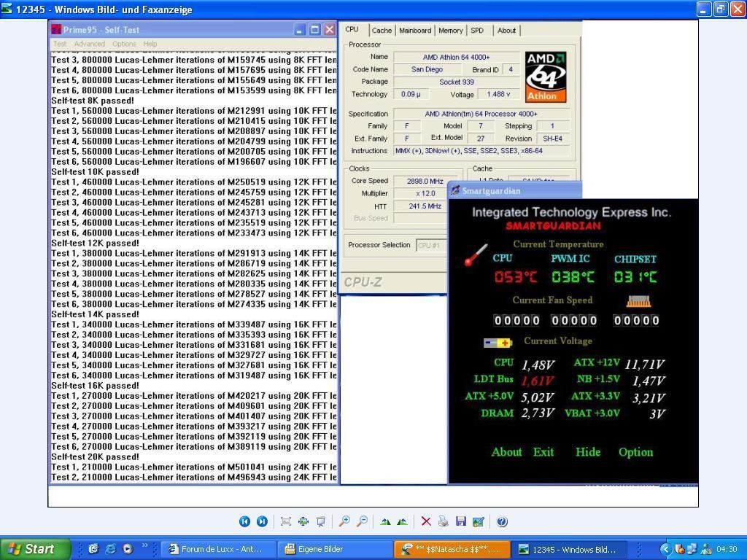Click the security shield tray icon
The width and height of the screenshot is (747, 560).
(x=680, y=549)
